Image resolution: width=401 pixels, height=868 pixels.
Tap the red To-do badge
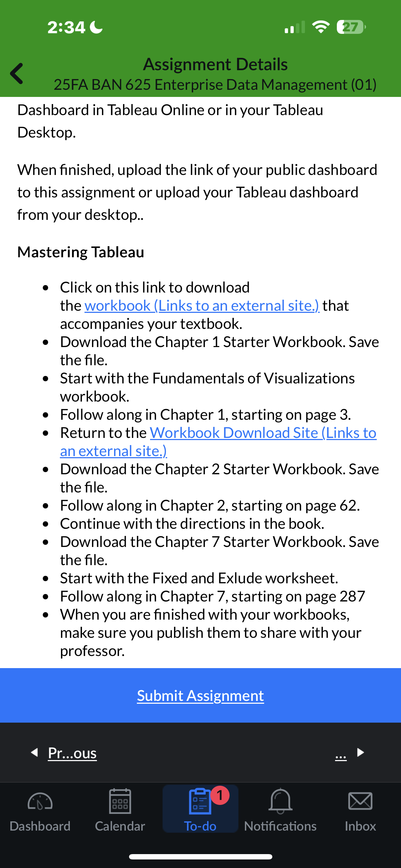[x=220, y=795]
